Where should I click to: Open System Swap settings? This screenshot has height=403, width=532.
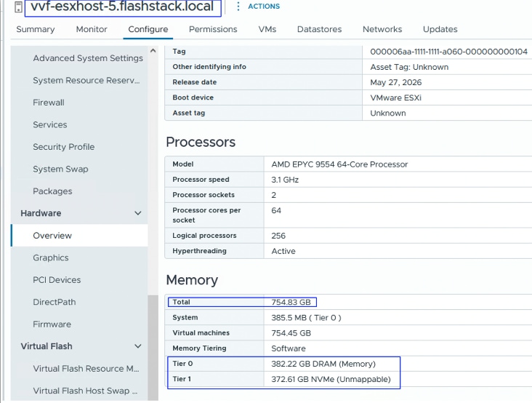point(60,169)
